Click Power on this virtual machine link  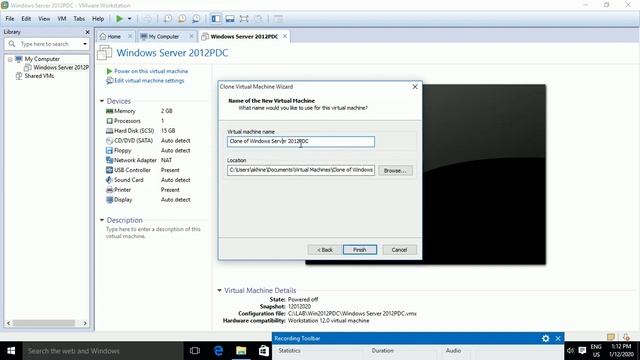[151, 71]
